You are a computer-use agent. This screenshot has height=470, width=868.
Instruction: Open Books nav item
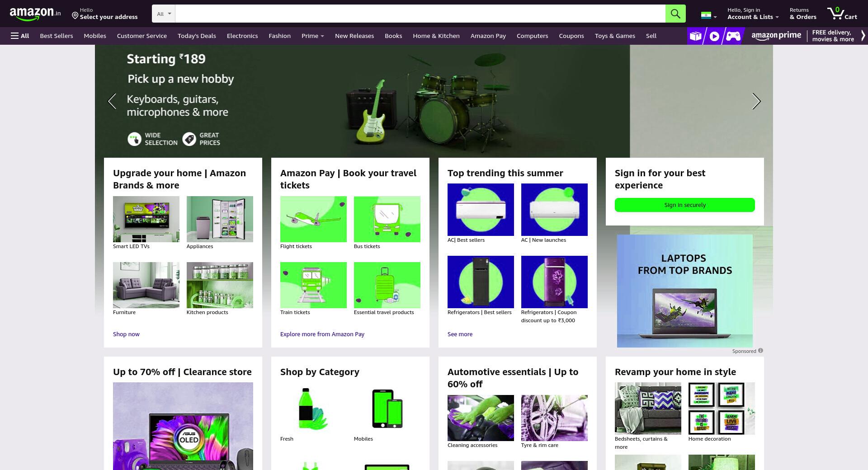coord(393,36)
